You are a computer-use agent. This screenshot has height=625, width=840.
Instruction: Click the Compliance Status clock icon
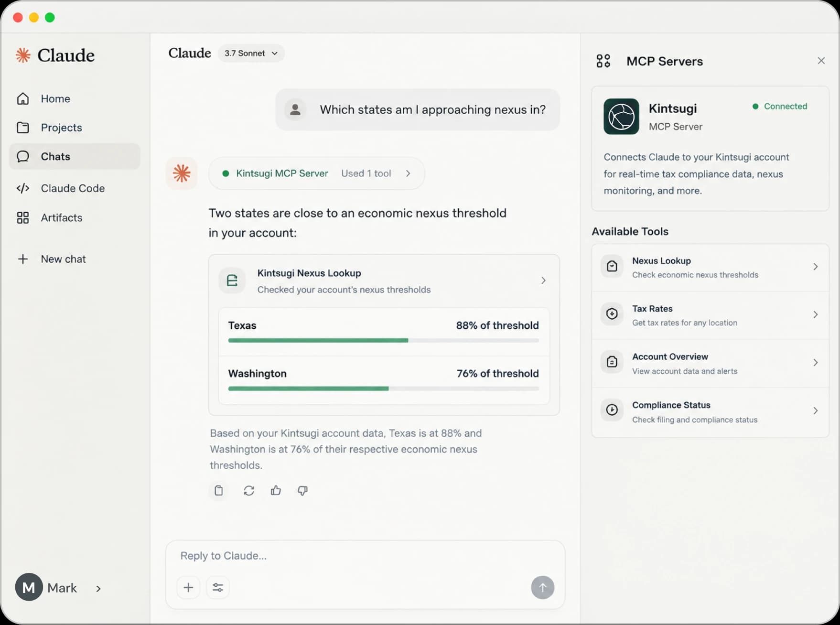click(x=612, y=410)
